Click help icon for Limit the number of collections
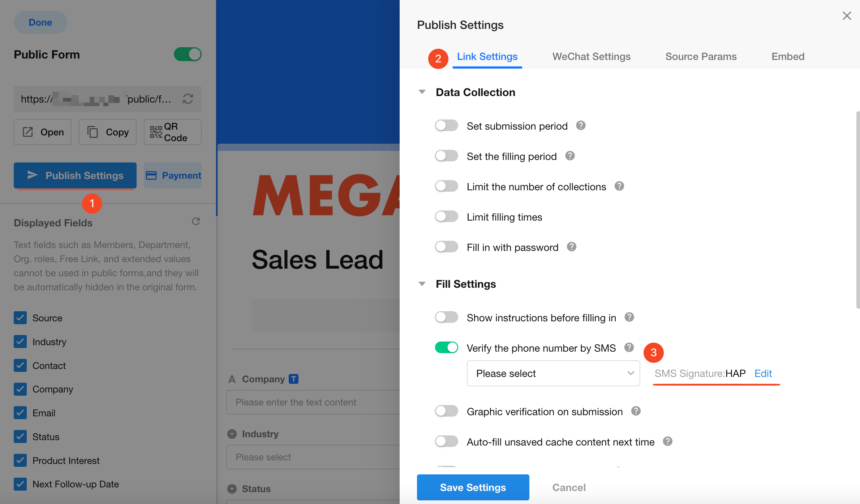860x504 pixels. (619, 186)
